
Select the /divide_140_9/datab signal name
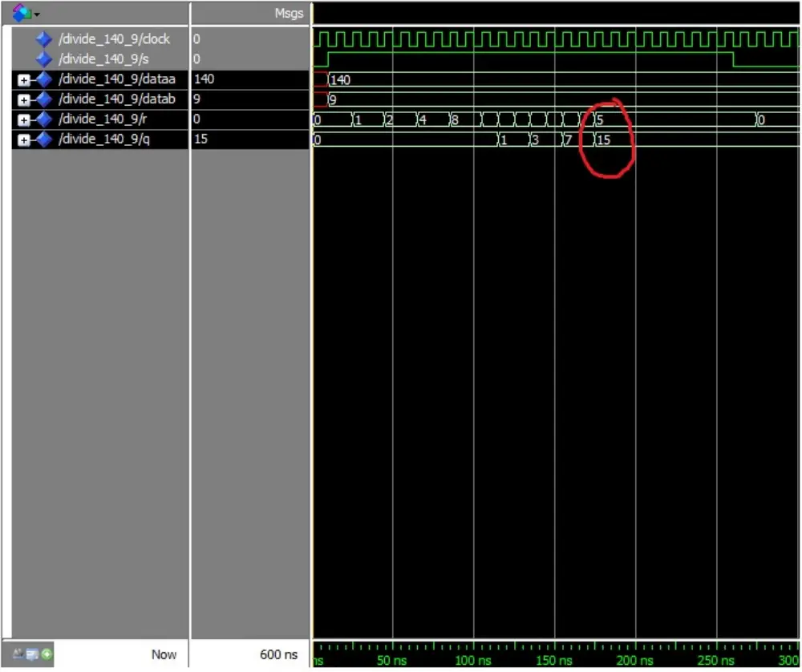click(116, 99)
